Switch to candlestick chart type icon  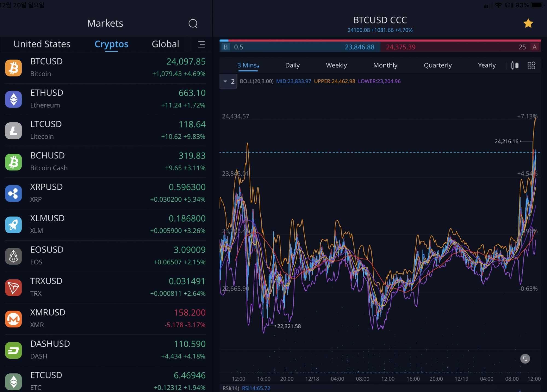coord(514,66)
